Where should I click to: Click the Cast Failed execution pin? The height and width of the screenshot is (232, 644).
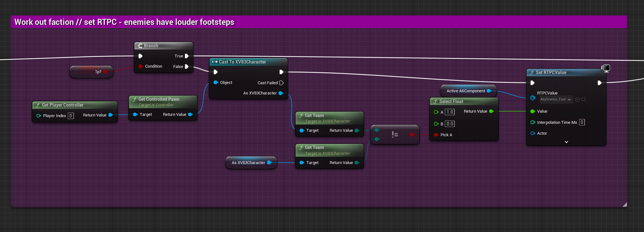pos(281,83)
